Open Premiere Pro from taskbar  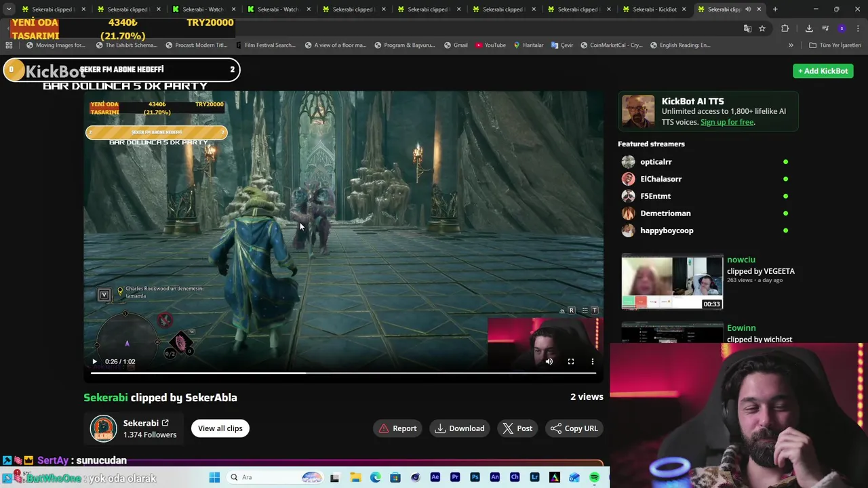tap(455, 478)
